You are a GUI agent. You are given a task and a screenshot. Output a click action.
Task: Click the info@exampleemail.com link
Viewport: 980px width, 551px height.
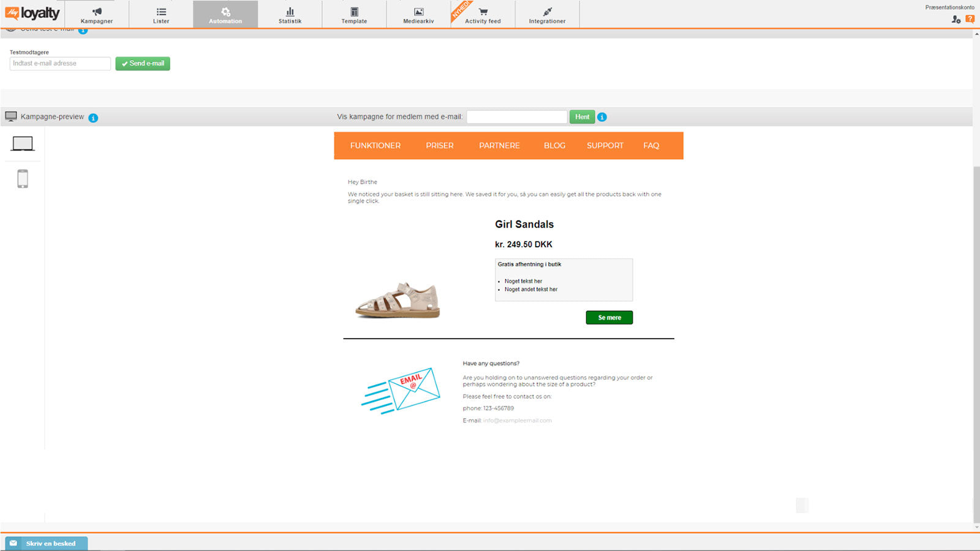tap(518, 421)
